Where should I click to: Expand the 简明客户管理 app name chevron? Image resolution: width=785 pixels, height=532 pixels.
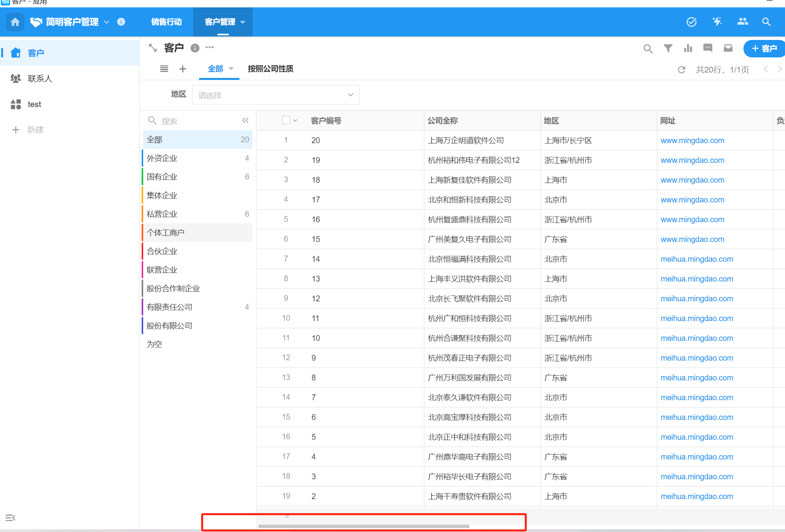tap(107, 22)
